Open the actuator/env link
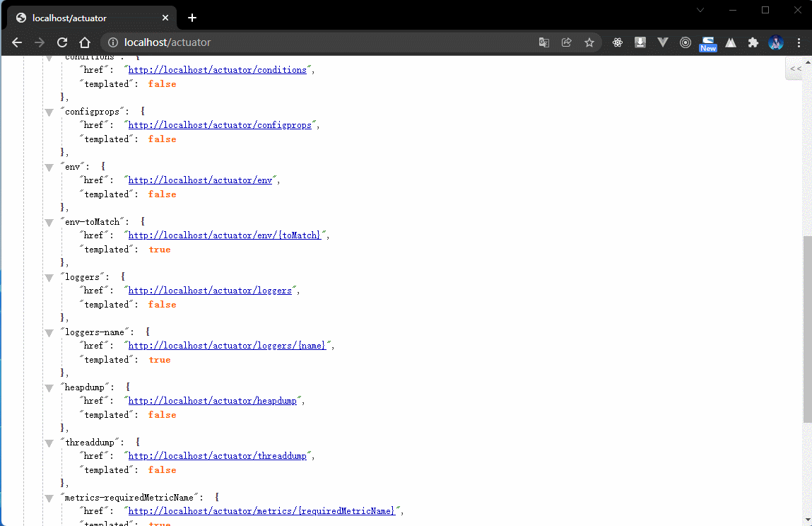Viewport: 812px width, 526px height. click(201, 180)
